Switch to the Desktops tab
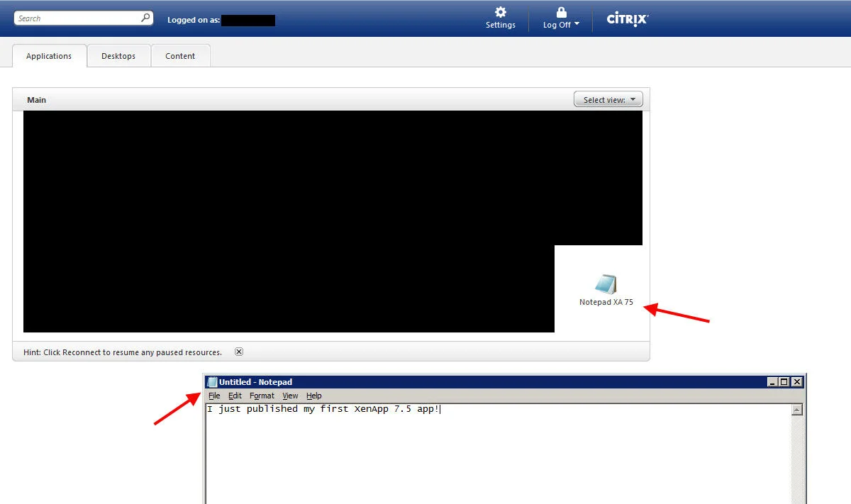This screenshot has height=504, width=851. 118,56
